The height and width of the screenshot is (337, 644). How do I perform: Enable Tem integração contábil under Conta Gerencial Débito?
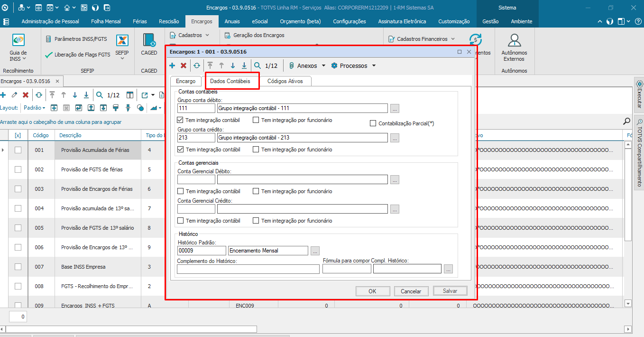click(180, 191)
